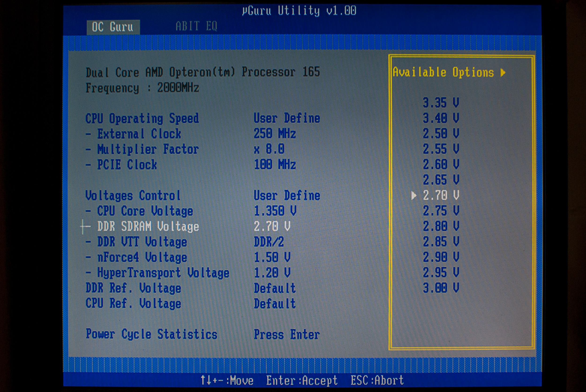Viewport: 586px width, 392px height.
Task: Pick the 2.60 V voltage option
Action: click(441, 164)
